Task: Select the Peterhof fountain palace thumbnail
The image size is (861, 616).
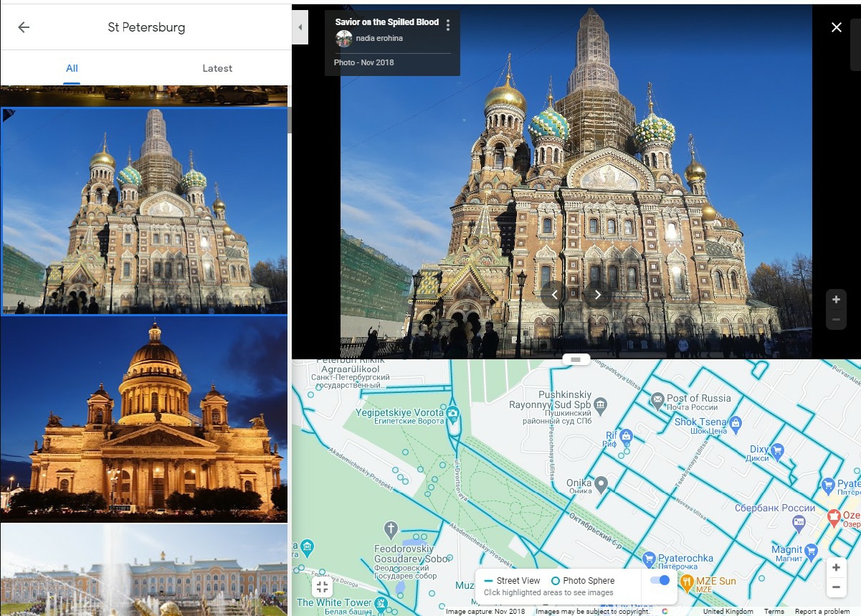Action: coord(143,570)
